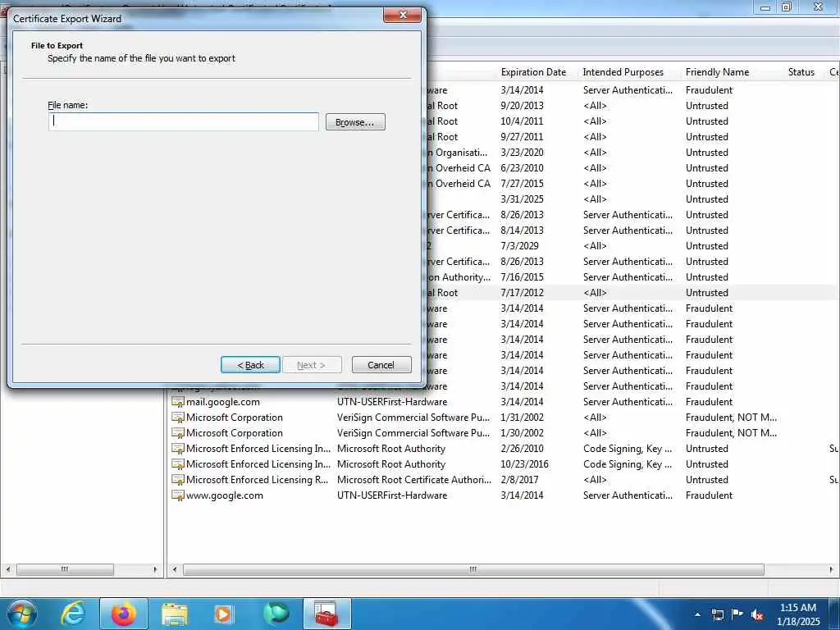Select the mail.google.com certificate icon
The height and width of the screenshot is (630, 840).
(178, 402)
